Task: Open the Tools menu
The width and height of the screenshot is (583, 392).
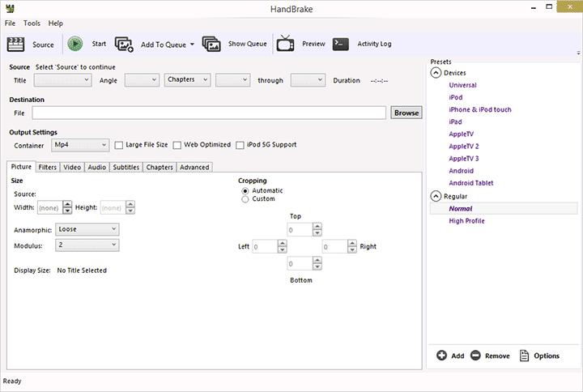Action: click(x=32, y=23)
